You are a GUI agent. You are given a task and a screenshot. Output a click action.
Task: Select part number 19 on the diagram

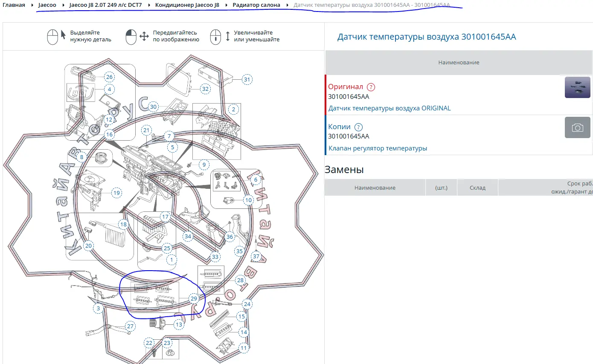tap(116, 193)
